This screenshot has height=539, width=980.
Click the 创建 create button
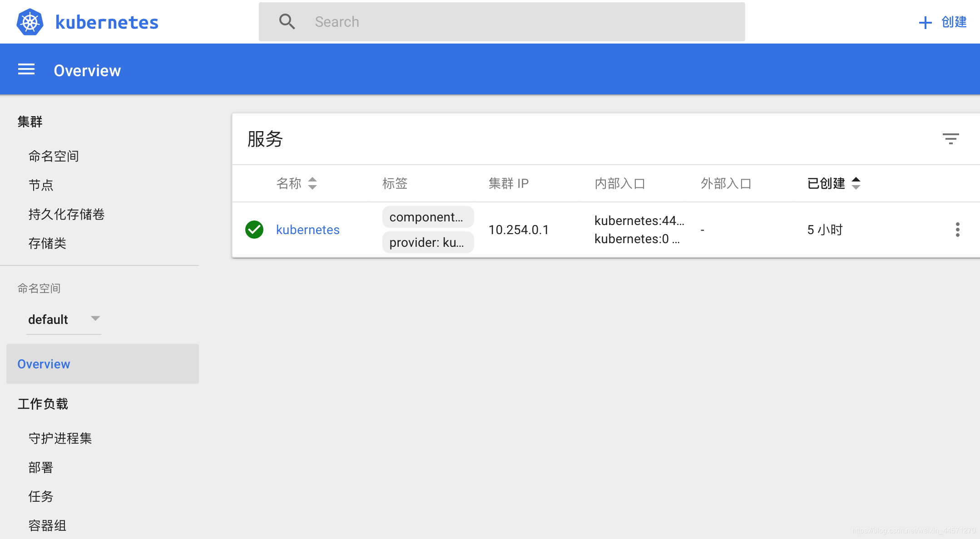(x=943, y=22)
